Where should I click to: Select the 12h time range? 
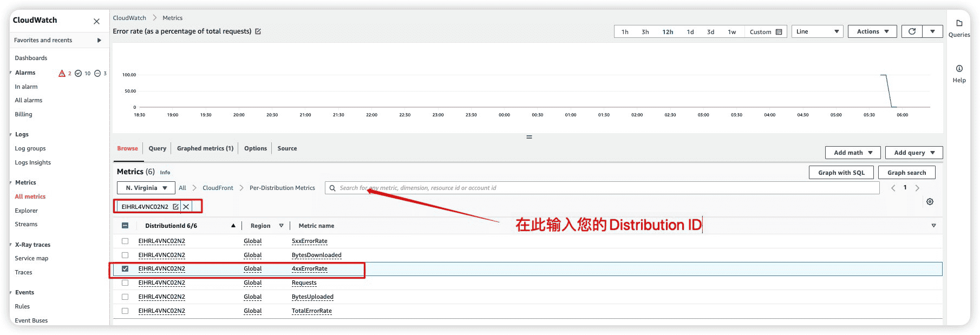[x=668, y=32]
